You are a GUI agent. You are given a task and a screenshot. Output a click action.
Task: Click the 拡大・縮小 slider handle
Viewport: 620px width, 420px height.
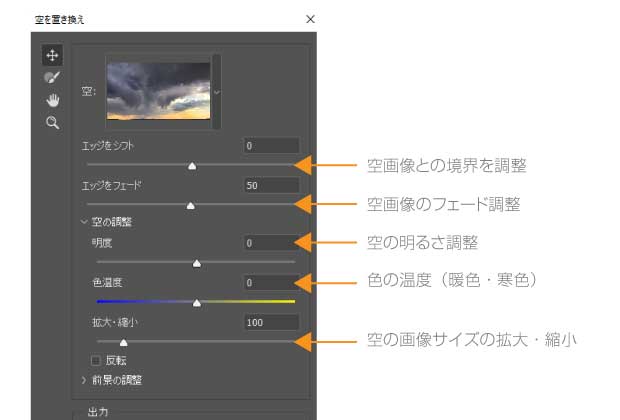(124, 342)
